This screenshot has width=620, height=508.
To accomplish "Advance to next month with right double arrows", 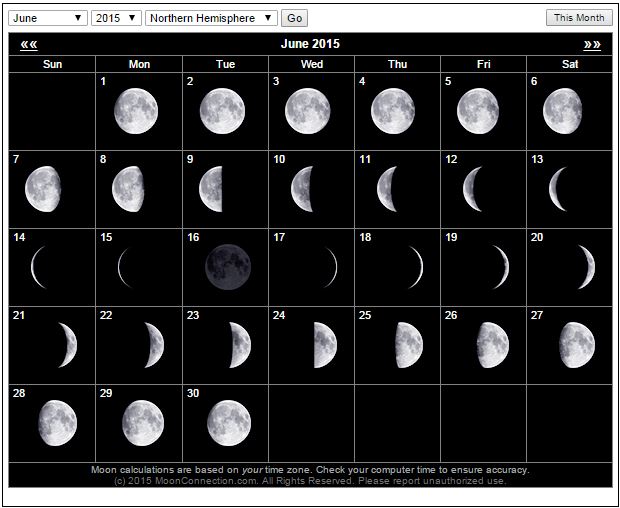I will (x=592, y=44).
